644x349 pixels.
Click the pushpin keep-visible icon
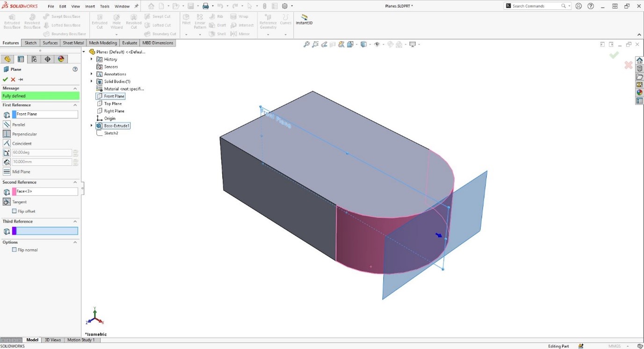tap(21, 80)
